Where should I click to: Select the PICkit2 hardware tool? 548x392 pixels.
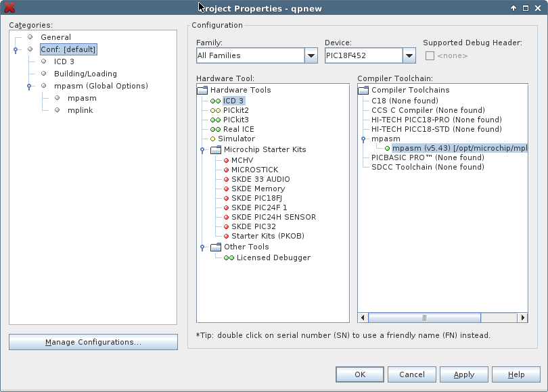tap(235, 109)
